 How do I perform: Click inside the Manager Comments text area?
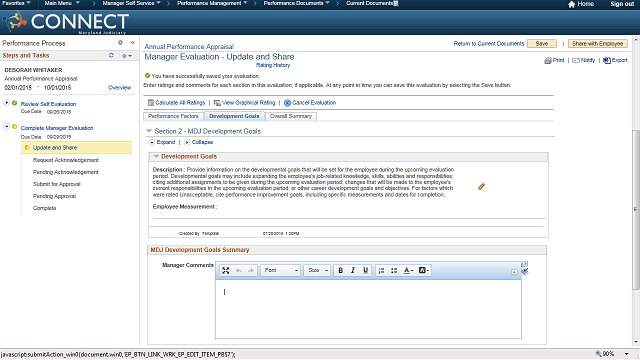368,309
